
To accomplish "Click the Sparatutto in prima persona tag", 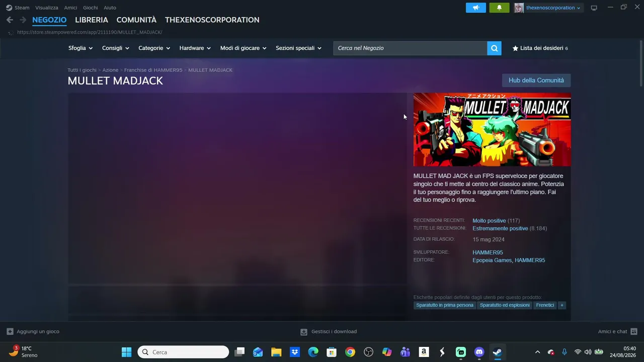I will 445,305.
